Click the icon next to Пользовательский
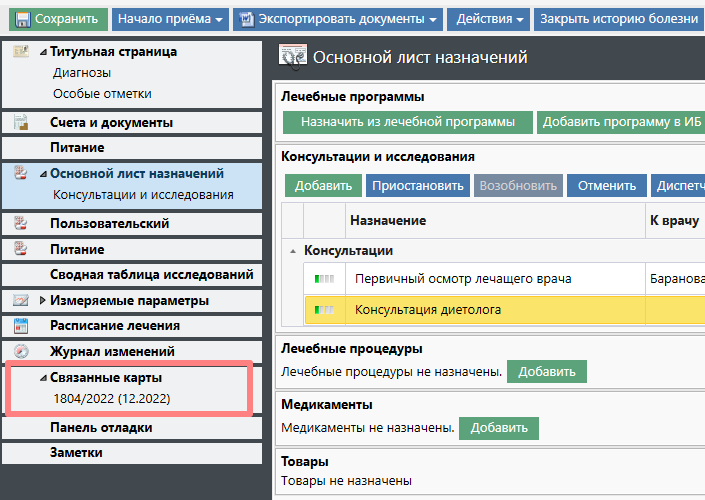Screen dimensions: 705x500 (21, 223)
